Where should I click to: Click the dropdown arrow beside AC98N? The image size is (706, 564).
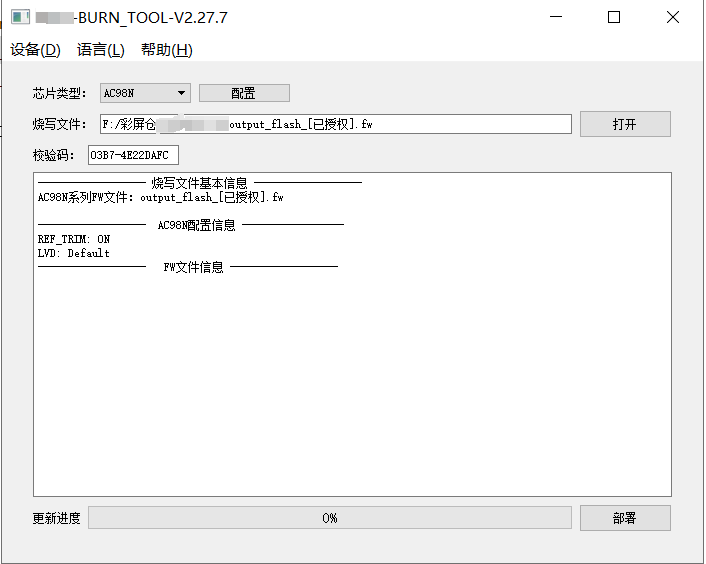click(181, 93)
